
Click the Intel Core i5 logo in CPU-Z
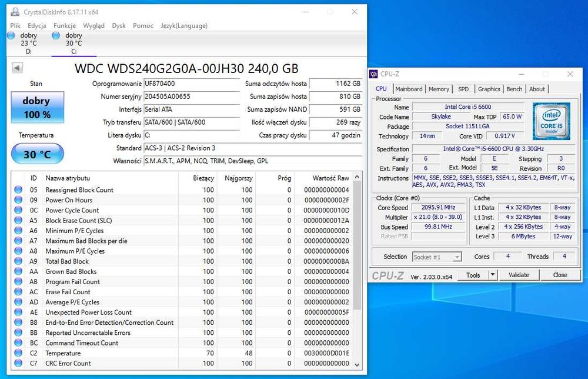552,121
